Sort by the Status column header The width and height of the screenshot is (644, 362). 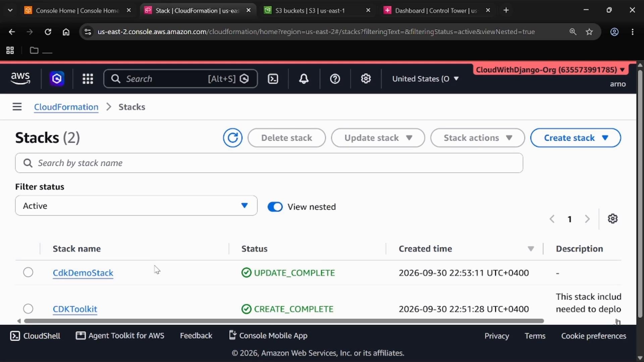point(254,249)
